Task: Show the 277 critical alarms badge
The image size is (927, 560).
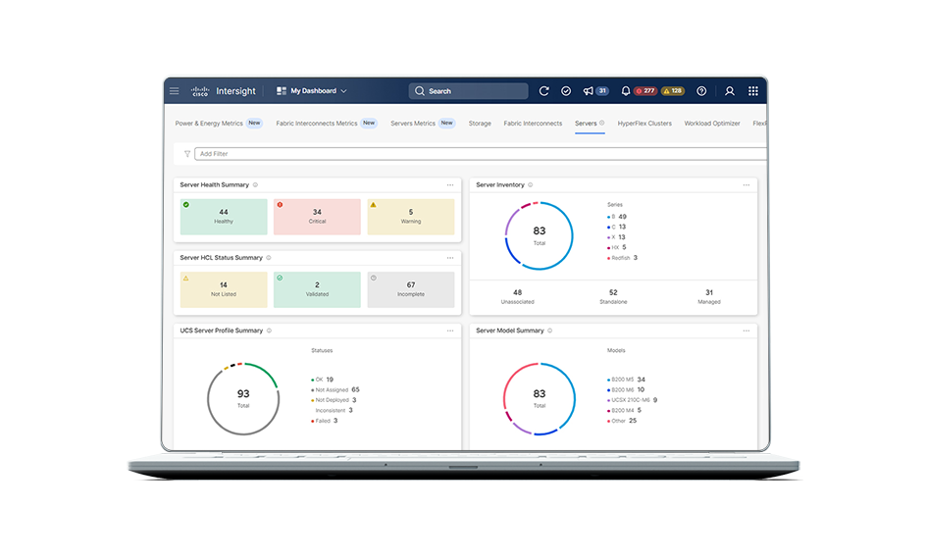Action: [x=645, y=91]
